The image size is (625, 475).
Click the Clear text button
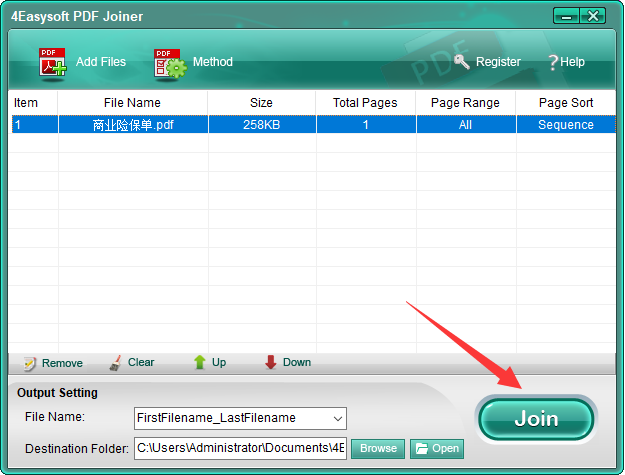141,362
